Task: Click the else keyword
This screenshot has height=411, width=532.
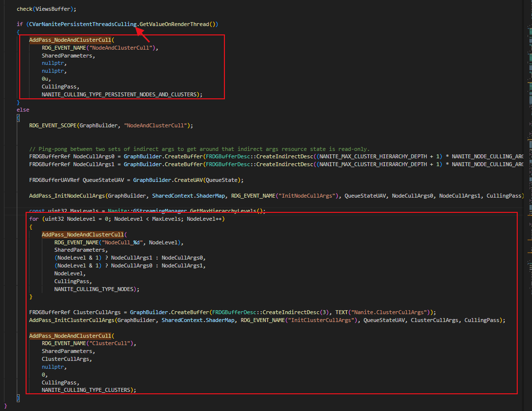Action: tap(23, 110)
